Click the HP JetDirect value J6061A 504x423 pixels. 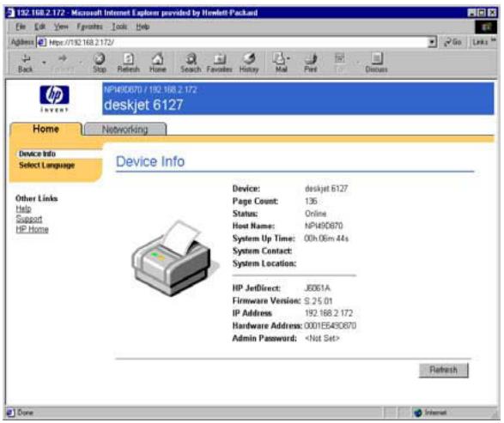point(317,288)
